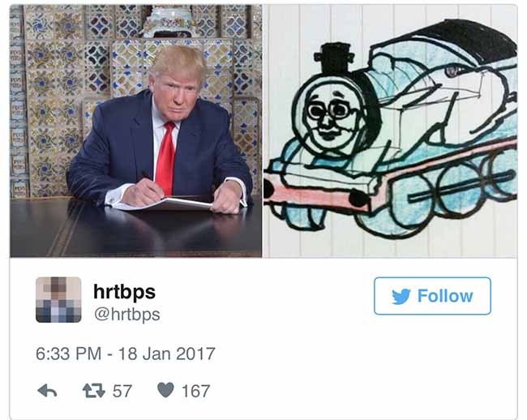Click the pixelated hrtbps profile avatar
This screenshot has height=420, width=527.
tap(58, 300)
